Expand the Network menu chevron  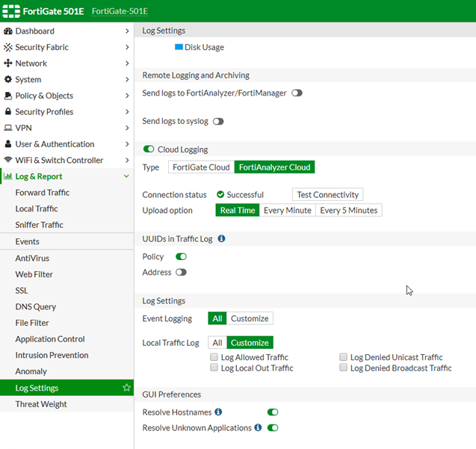(x=127, y=64)
